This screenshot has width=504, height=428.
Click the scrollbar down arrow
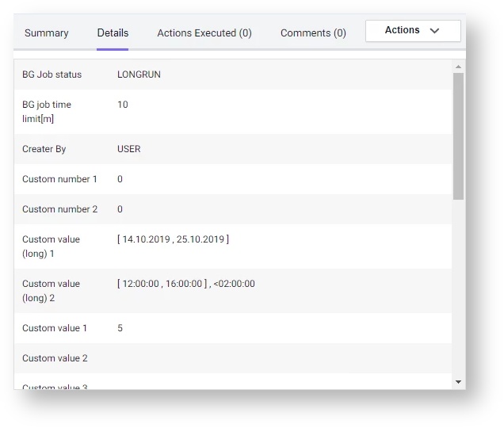pos(458,382)
